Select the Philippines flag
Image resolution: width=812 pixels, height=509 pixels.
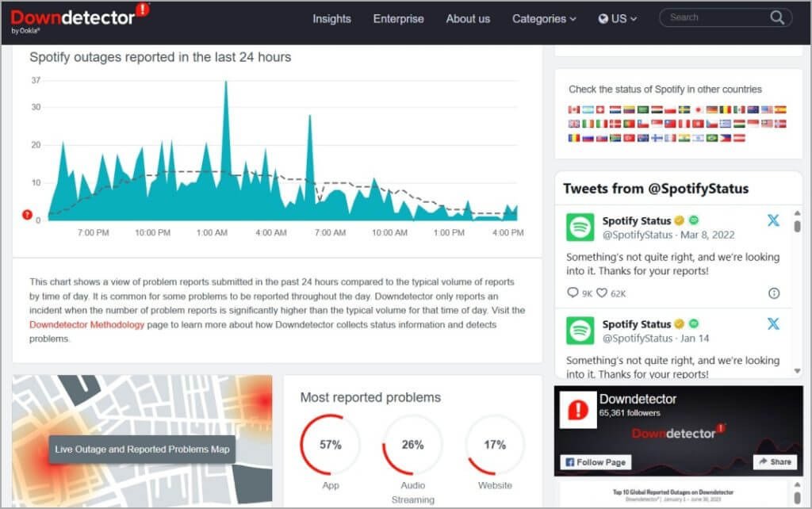pyautogui.click(x=725, y=138)
